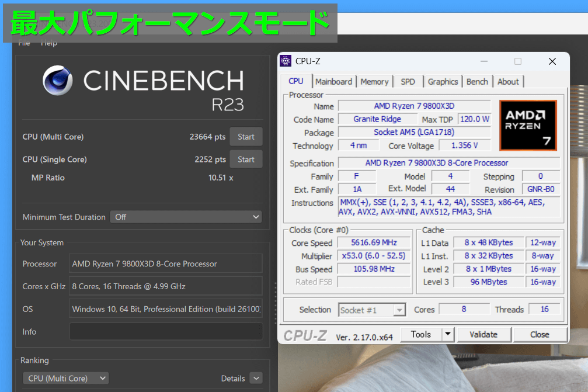Start the CPU Single Core test
The image size is (588, 392).
[x=246, y=159]
